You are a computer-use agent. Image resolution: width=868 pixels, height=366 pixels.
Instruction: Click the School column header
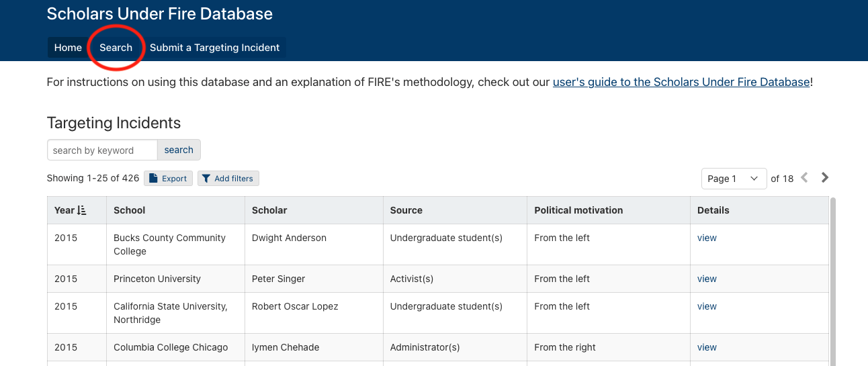(130, 210)
